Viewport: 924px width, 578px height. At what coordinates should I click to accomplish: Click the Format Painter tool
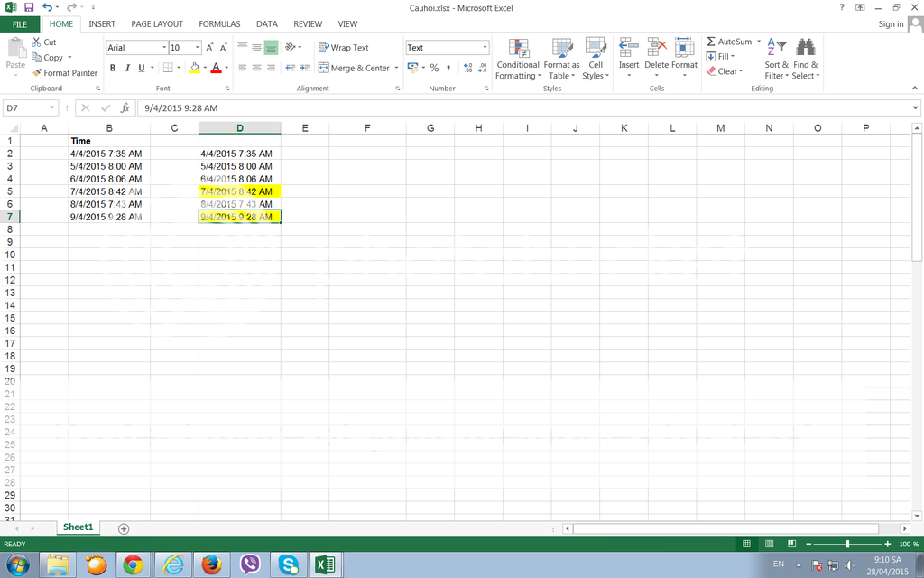coord(64,73)
